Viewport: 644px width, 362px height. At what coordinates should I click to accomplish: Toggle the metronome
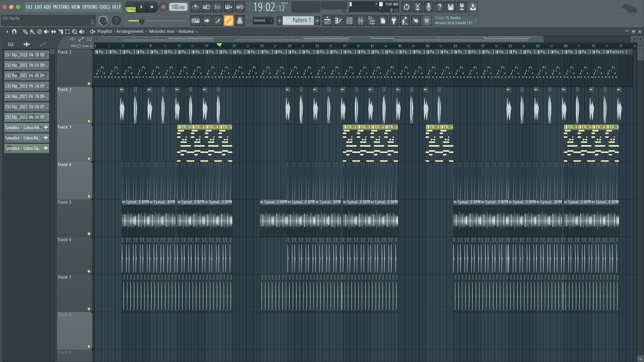[196, 7]
